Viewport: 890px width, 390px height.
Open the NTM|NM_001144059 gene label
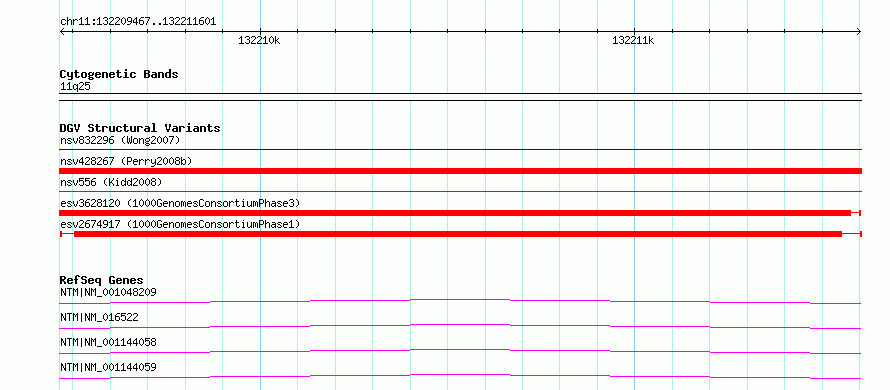[108, 367]
